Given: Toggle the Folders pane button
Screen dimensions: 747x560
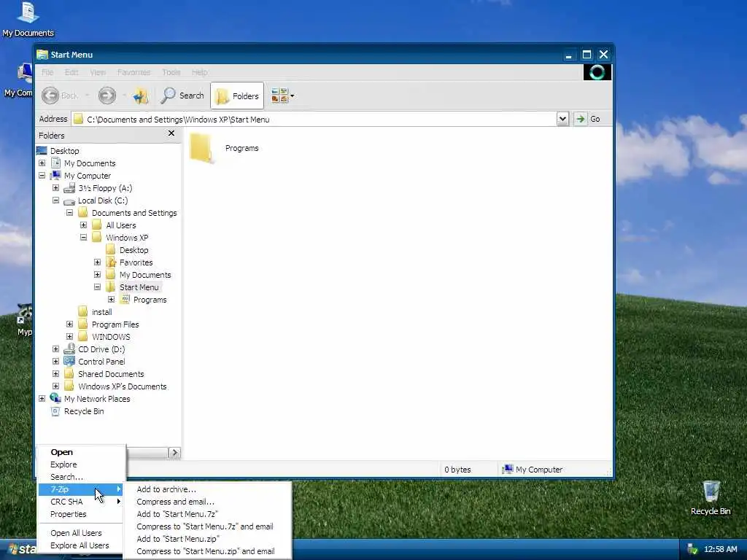Looking at the screenshot, I should coord(237,96).
